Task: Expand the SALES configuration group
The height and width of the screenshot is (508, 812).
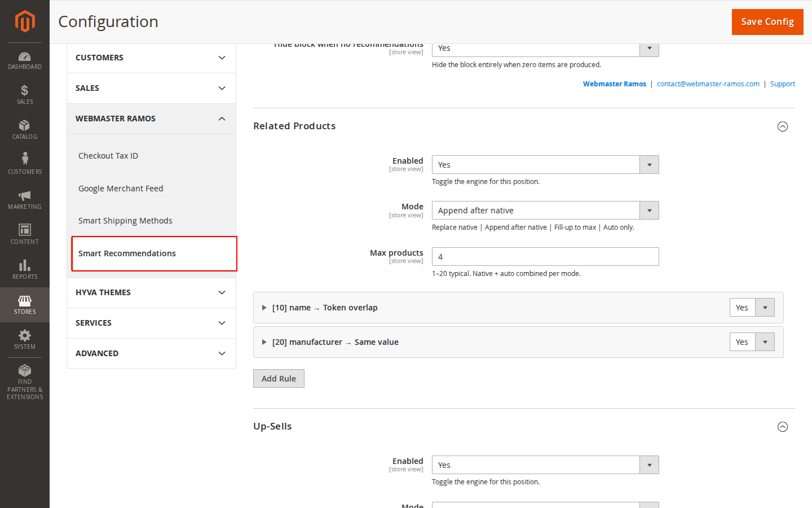Action: tap(151, 88)
